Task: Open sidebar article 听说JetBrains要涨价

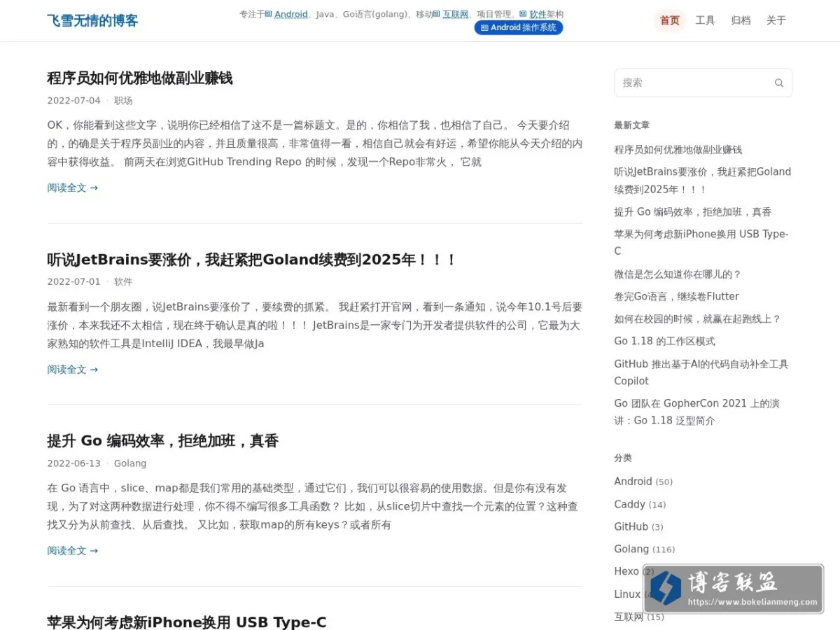Action: (x=703, y=181)
